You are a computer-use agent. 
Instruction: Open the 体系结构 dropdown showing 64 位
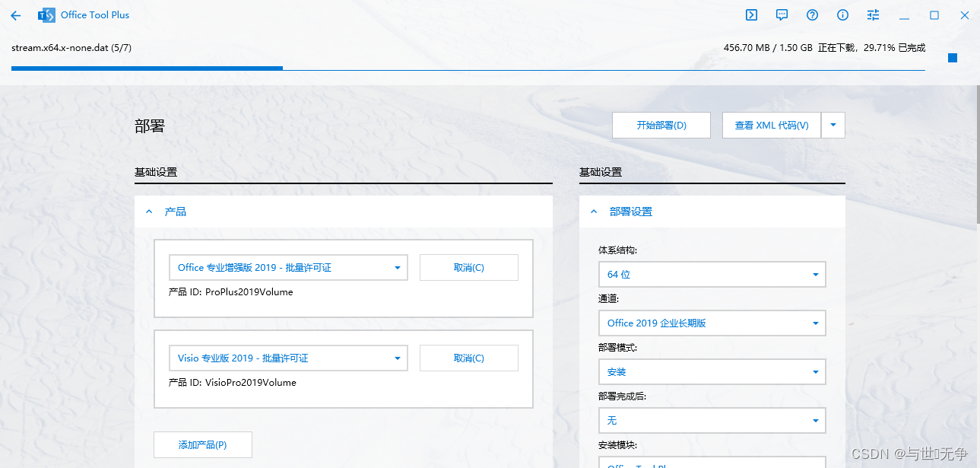click(712, 275)
